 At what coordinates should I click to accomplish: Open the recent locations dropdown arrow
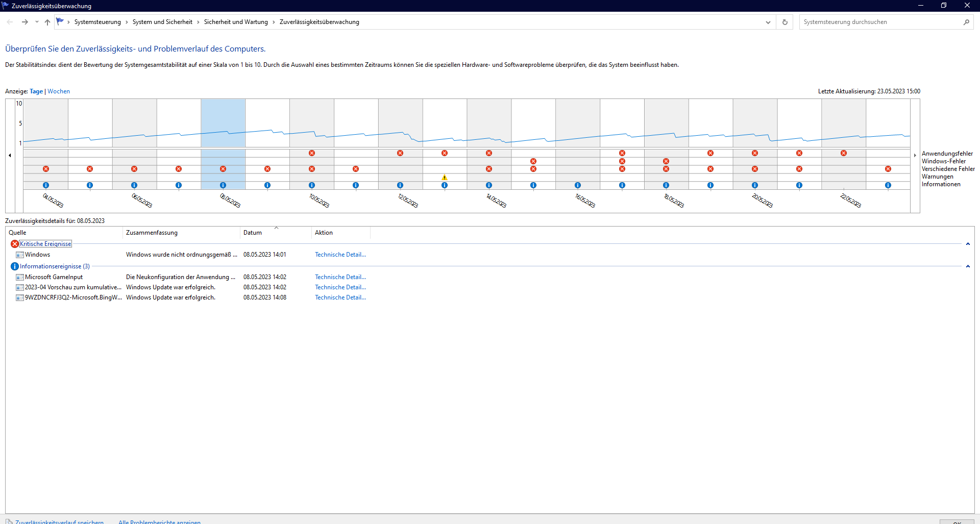coord(37,22)
